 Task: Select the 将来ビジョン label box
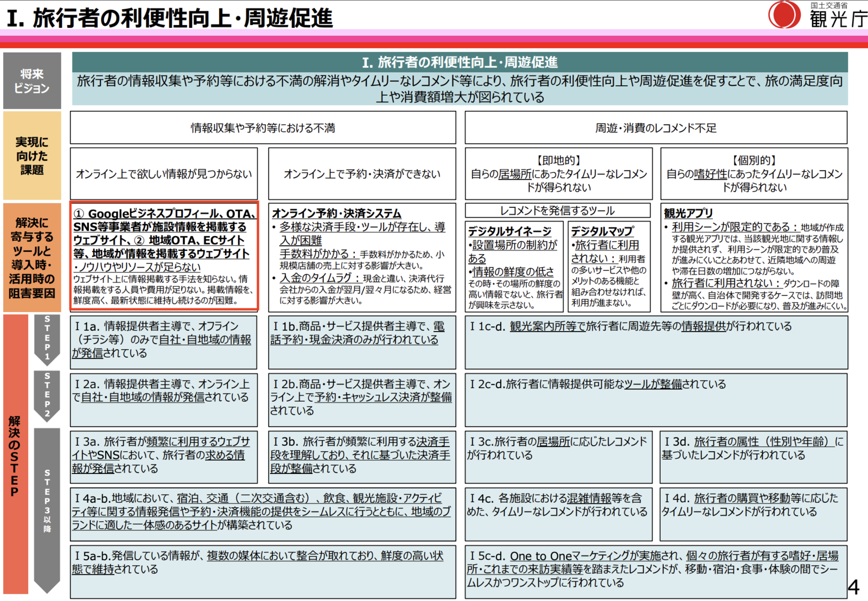pyautogui.click(x=32, y=81)
